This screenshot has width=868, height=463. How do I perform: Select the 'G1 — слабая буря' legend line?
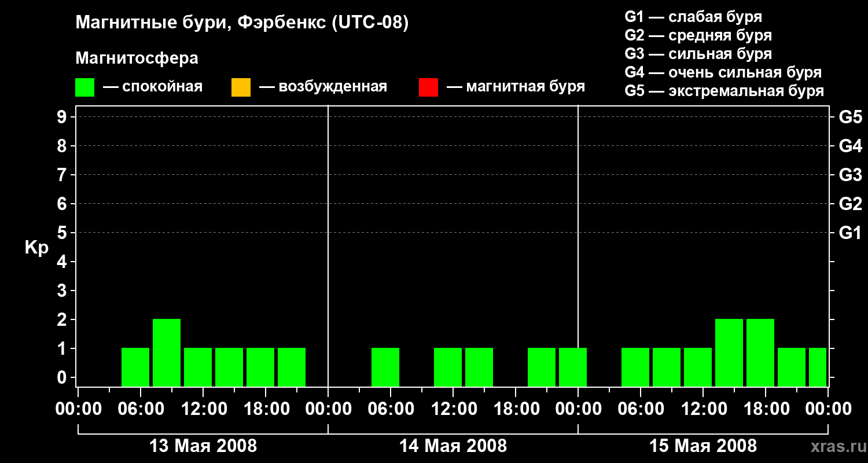click(x=693, y=17)
